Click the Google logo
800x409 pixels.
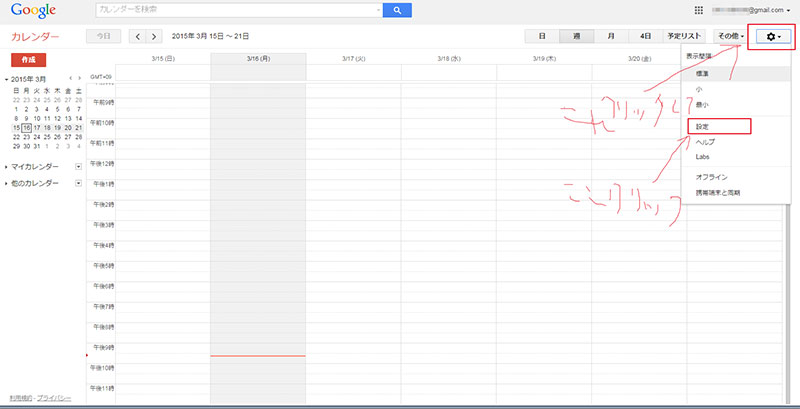pos(33,10)
